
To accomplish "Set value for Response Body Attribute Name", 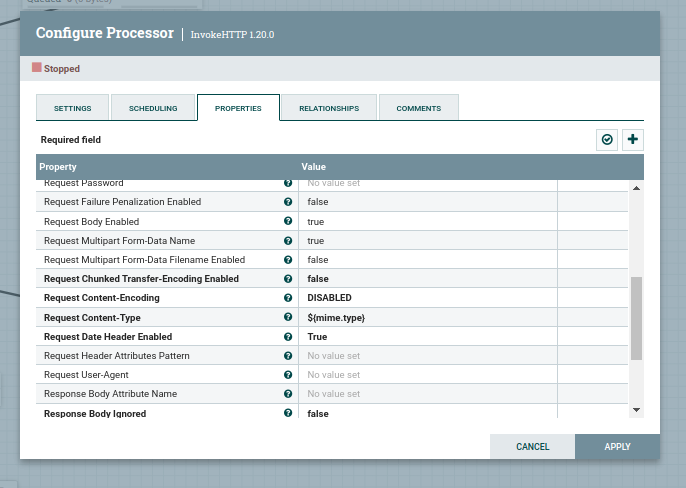I will (x=428, y=393).
